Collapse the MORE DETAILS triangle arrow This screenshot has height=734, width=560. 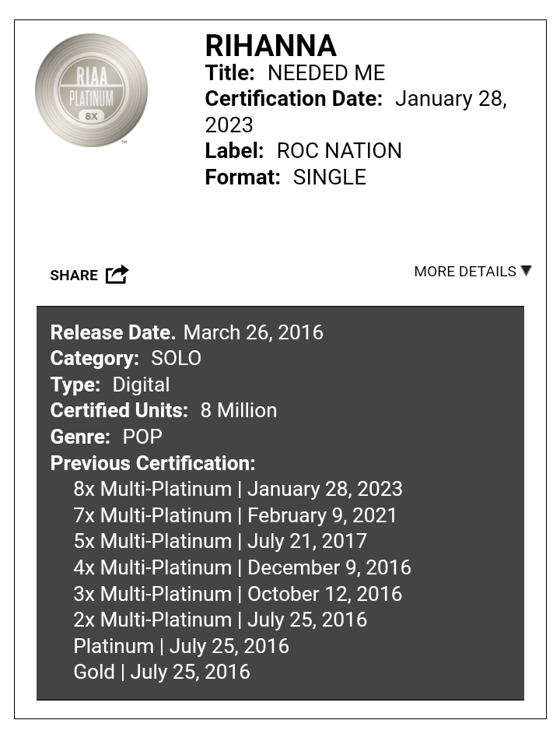[526, 271]
